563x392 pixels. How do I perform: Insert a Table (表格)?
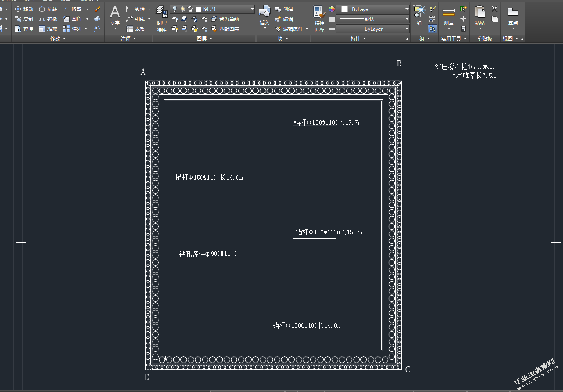click(135, 29)
